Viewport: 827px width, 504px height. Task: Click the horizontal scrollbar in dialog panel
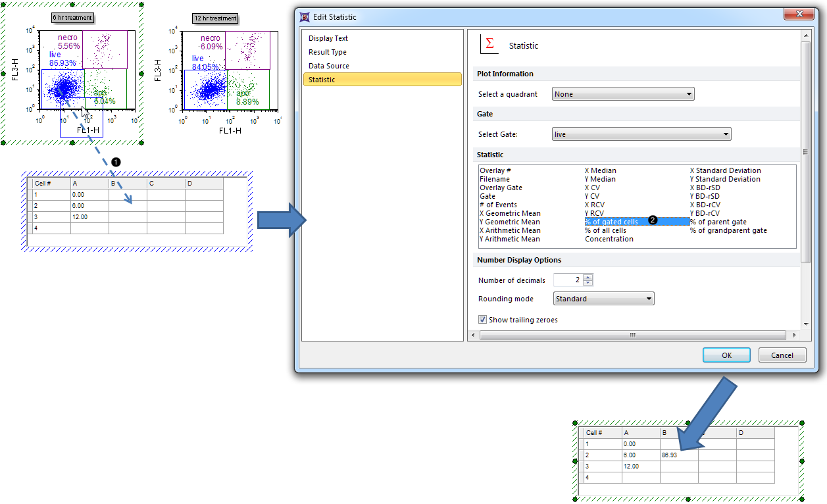click(632, 335)
